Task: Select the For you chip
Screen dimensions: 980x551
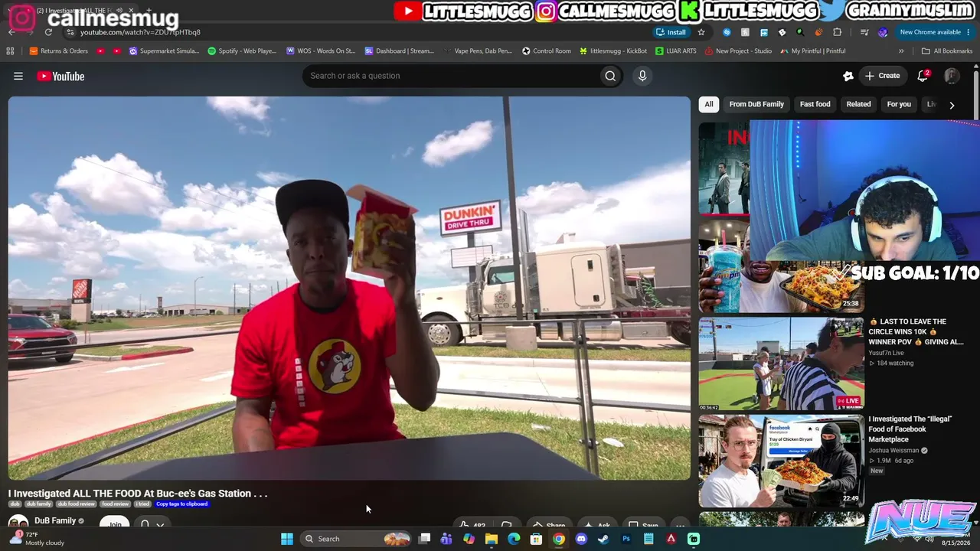Action: (x=899, y=104)
